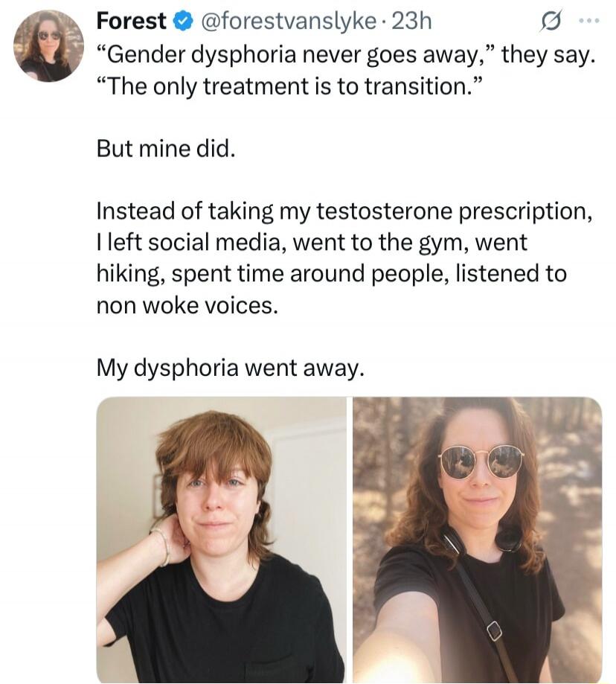
Task: Open the left photo with short hair
Action: pyautogui.click(x=221, y=540)
